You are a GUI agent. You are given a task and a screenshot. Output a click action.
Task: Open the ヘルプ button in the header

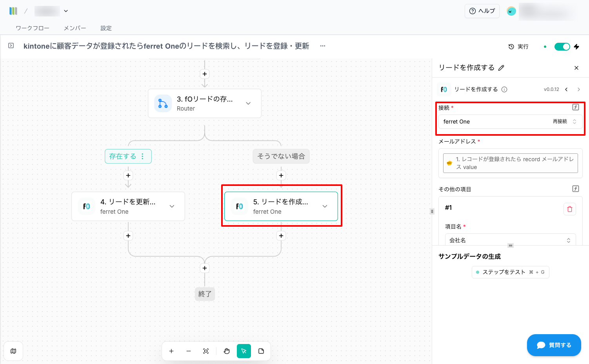pyautogui.click(x=482, y=11)
